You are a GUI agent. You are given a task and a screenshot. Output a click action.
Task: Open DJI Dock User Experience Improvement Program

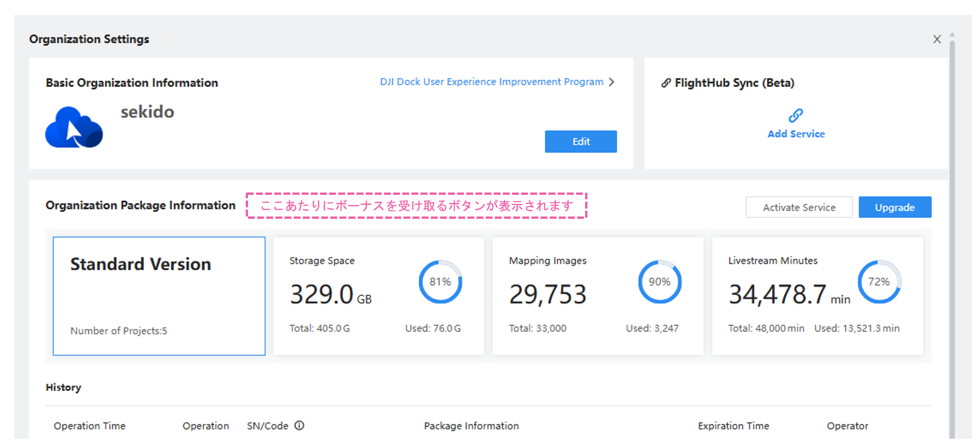tap(491, 82)
